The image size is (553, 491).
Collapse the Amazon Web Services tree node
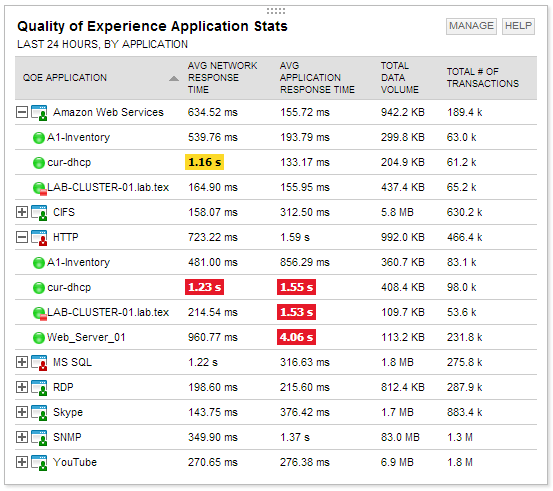[x=22, y=113]
